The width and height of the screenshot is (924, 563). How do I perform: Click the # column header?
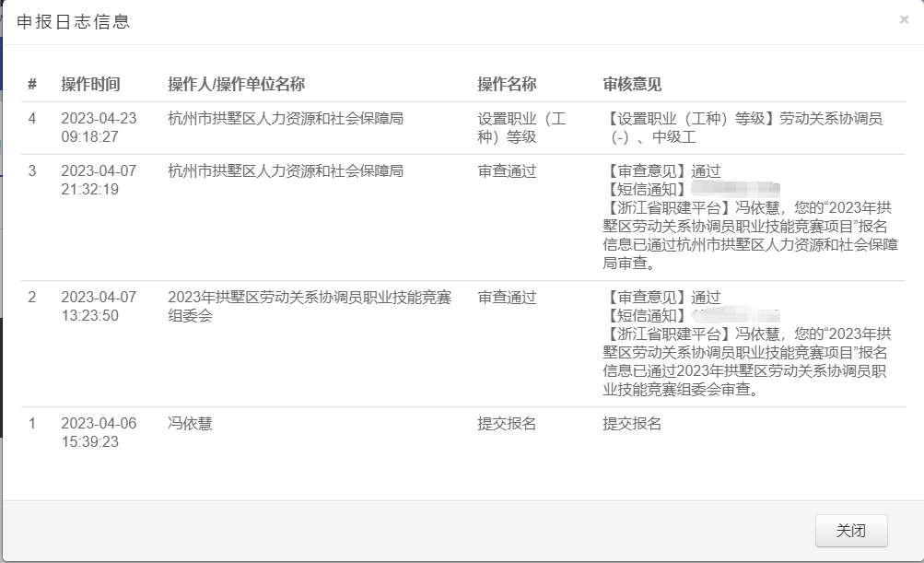click(30, 83)
